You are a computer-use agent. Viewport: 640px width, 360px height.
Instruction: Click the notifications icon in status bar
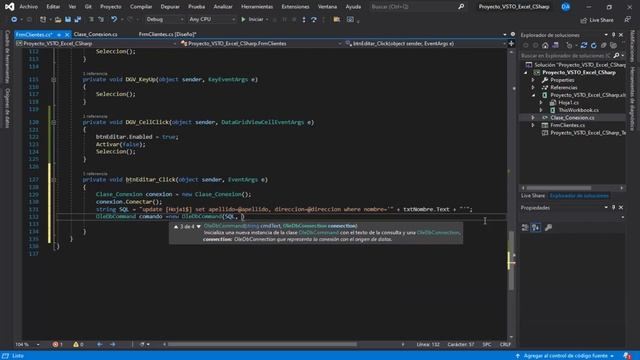point(627,356)
